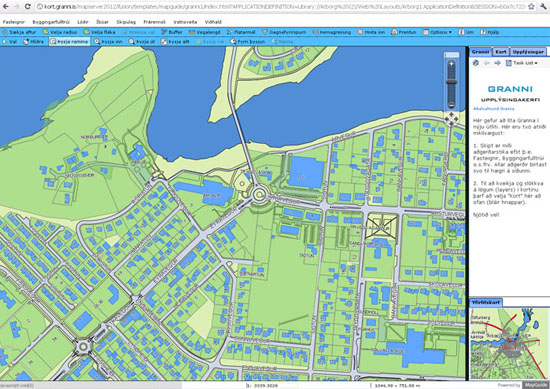Expand the Options dropdown
The height and width of the screenshot is (389, 550).
click(437, 32)
